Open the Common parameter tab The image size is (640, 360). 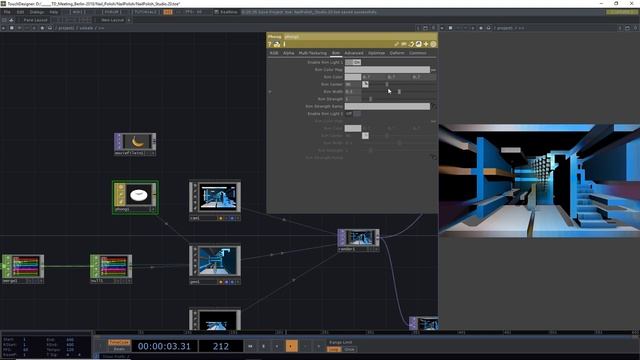click(x=418, y=53)
